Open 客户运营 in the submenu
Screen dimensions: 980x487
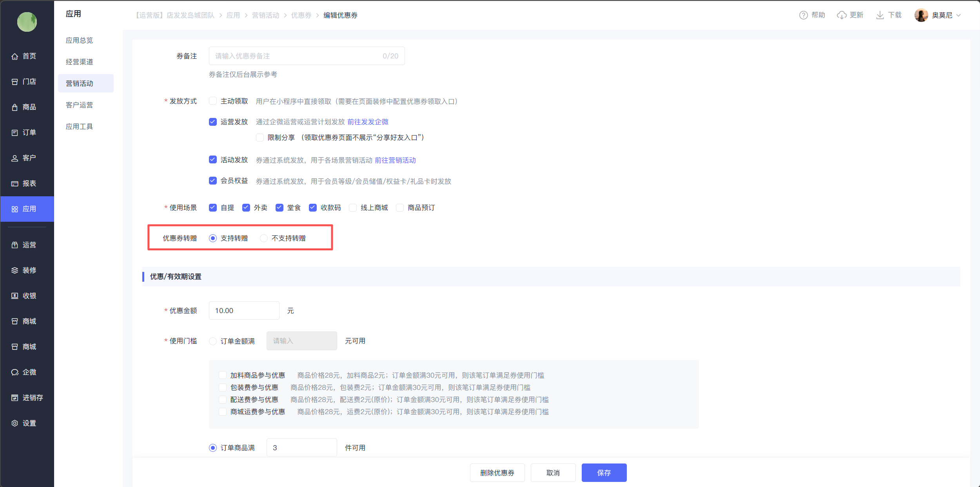[80, 105]
